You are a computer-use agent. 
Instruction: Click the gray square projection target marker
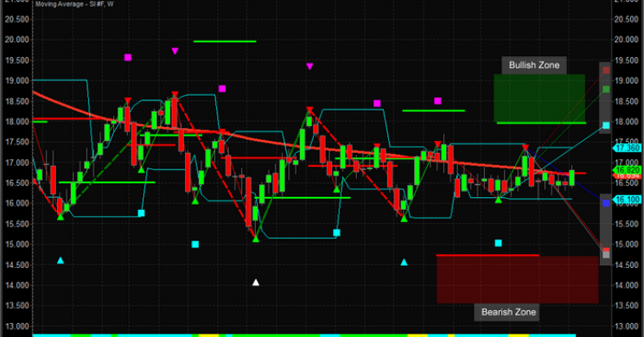tap(606, 255)
